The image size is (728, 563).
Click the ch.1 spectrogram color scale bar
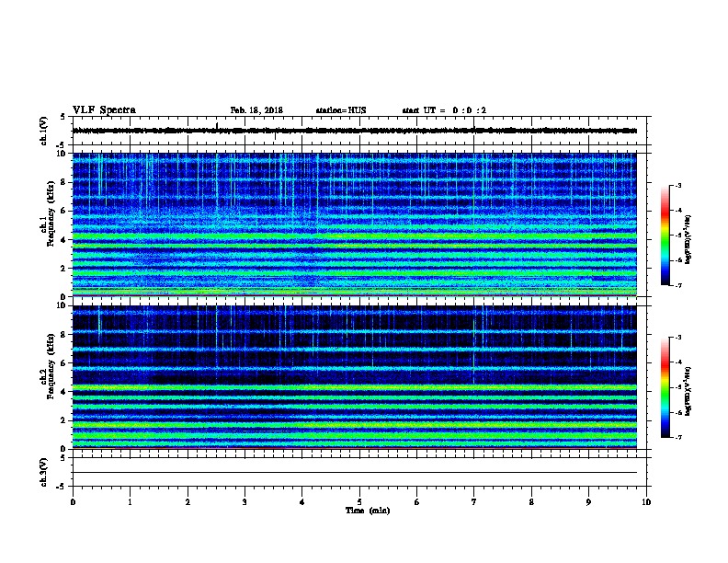pyautogui.click(x=665, y=236)
